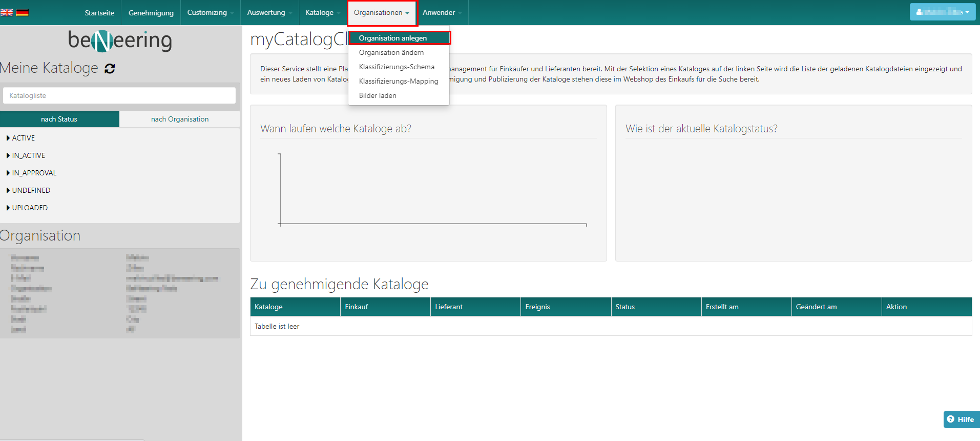Expand the IN_APPROVAL status group
Image resolution: width=980 pixels, height=441 pixels.
(x=34, y=173)
